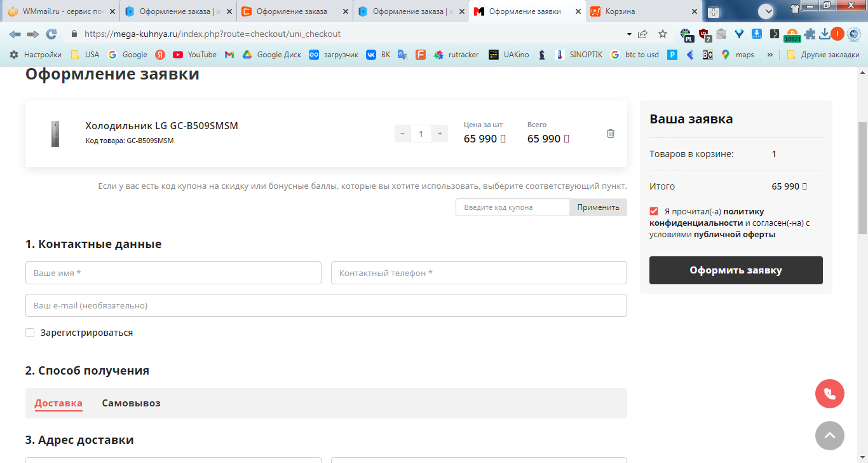Click the gray scroll-to-top arrow button
868x463 pixels.
830,436
